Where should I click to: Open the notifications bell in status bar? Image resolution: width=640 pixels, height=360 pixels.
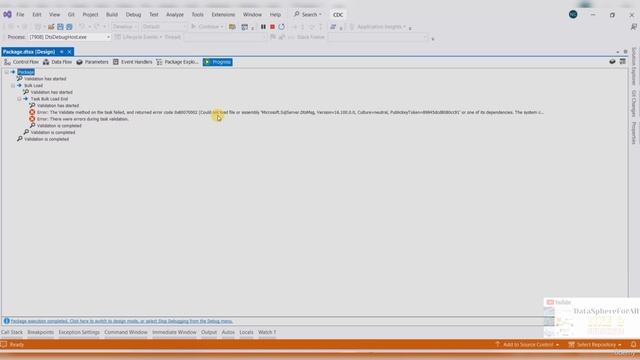(x=633, y=345)
